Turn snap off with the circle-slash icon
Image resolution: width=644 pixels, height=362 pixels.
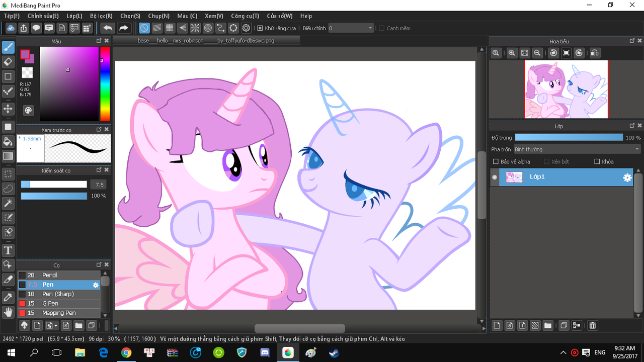coord(144,28)
